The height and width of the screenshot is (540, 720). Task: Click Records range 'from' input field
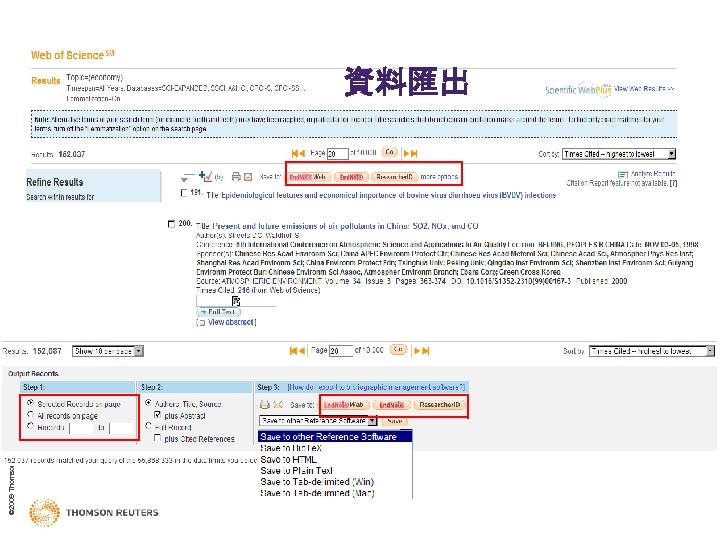(x=81, y=428)
